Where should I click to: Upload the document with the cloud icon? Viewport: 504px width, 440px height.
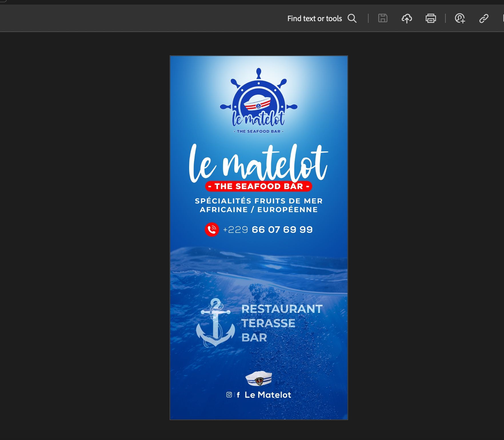coord(407,19)
